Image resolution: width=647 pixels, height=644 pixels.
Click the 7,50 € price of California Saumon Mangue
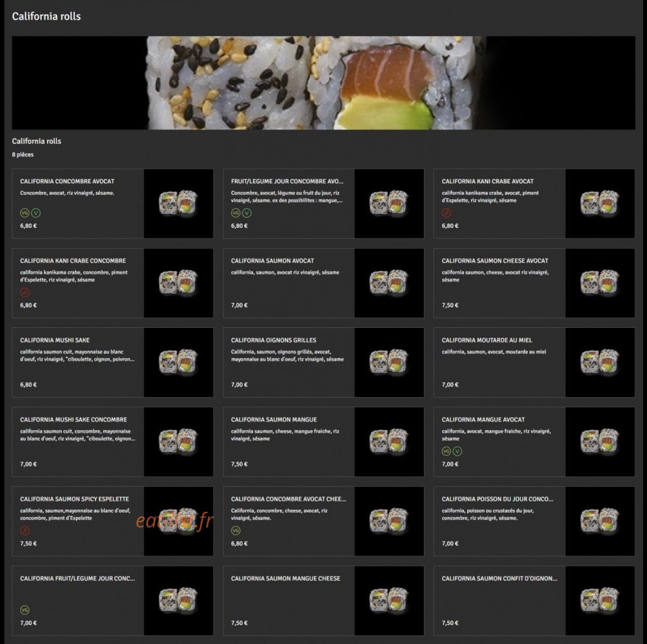tap(239, 465)
